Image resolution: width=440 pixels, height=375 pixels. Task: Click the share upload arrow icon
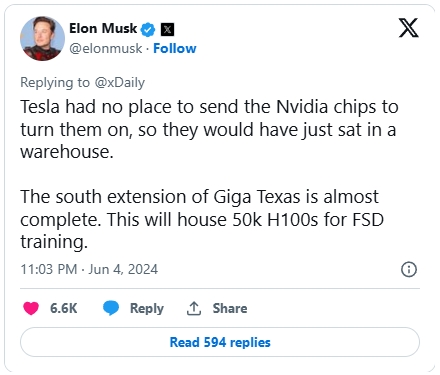point(194,308)
